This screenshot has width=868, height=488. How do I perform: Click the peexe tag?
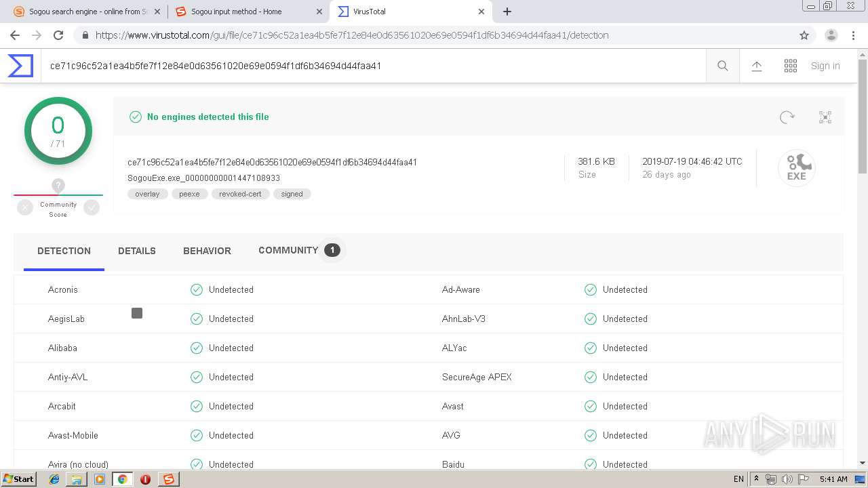pos(189,194)
